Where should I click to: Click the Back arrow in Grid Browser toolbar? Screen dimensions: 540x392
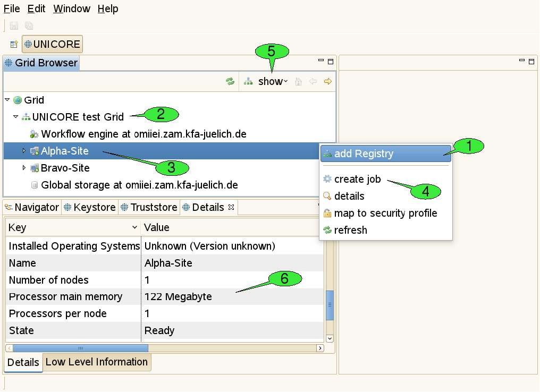coord(313,82)
